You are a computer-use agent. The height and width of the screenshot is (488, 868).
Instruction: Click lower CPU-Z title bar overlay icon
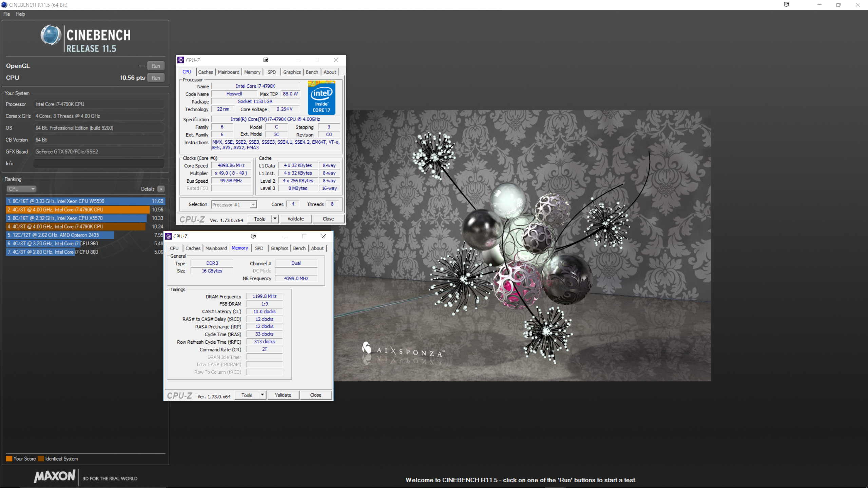(x=253, y=236)
